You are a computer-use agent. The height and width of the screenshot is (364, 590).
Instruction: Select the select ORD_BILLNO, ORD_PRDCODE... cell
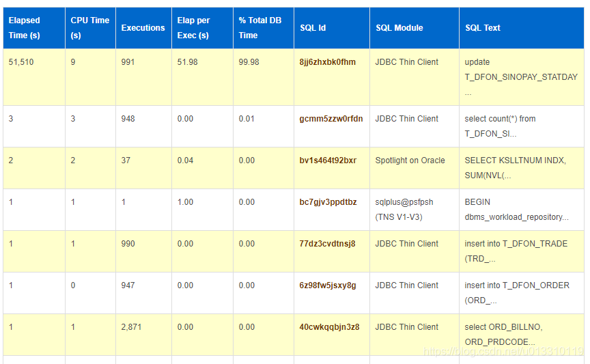pos(522,335)
